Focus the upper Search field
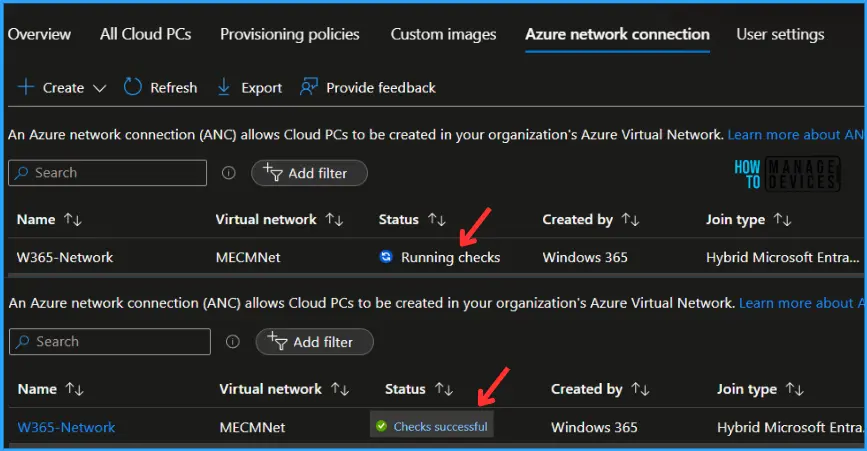 (107, 173)
